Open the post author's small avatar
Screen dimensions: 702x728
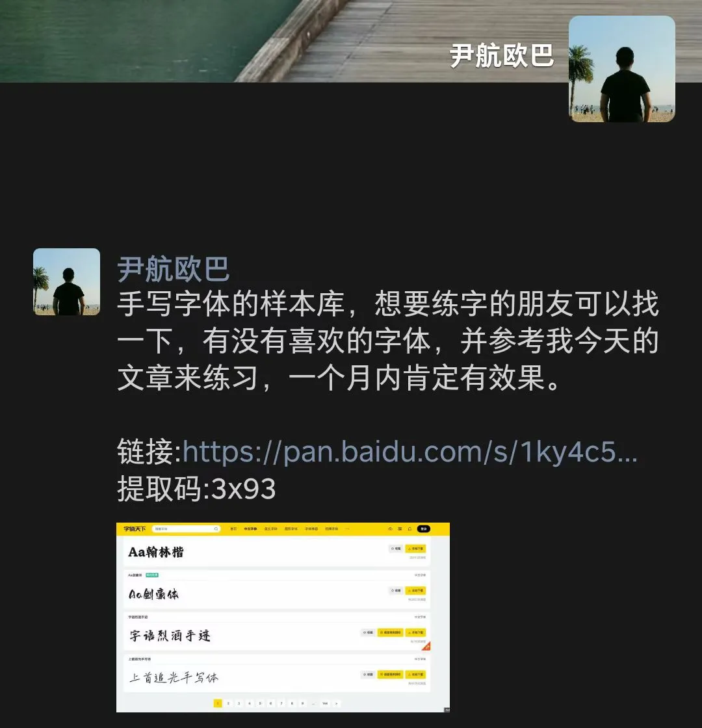pyautogui.click(x=66, y=282)
